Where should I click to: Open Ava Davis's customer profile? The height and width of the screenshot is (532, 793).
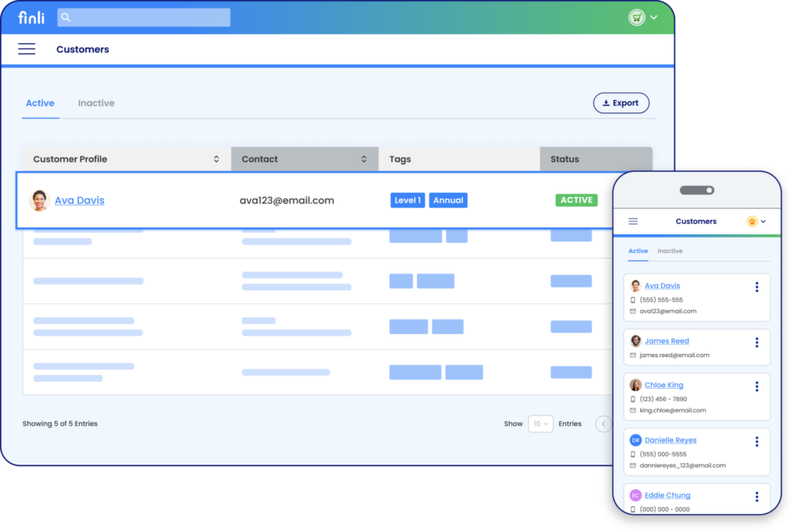(80, 200)
